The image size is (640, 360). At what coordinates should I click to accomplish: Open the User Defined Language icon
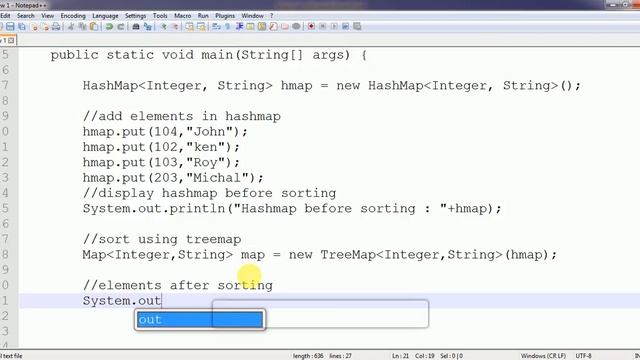[250, 27]
